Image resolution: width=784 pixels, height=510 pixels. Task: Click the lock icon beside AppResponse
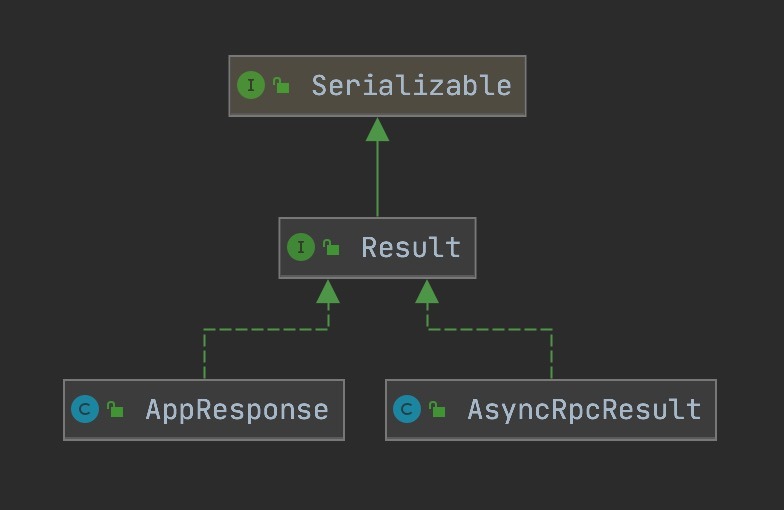click(x=116, y=409)
